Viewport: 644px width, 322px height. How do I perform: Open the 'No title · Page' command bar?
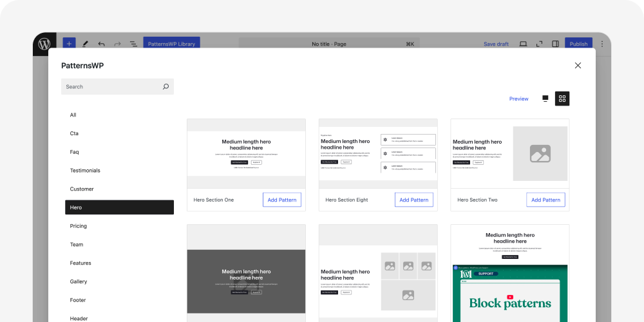coord(329,44)
